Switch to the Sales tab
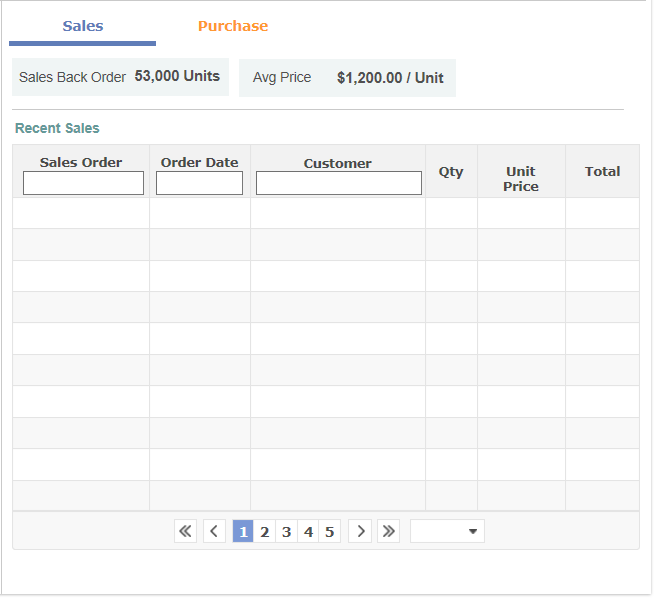 tap(82, 27)
